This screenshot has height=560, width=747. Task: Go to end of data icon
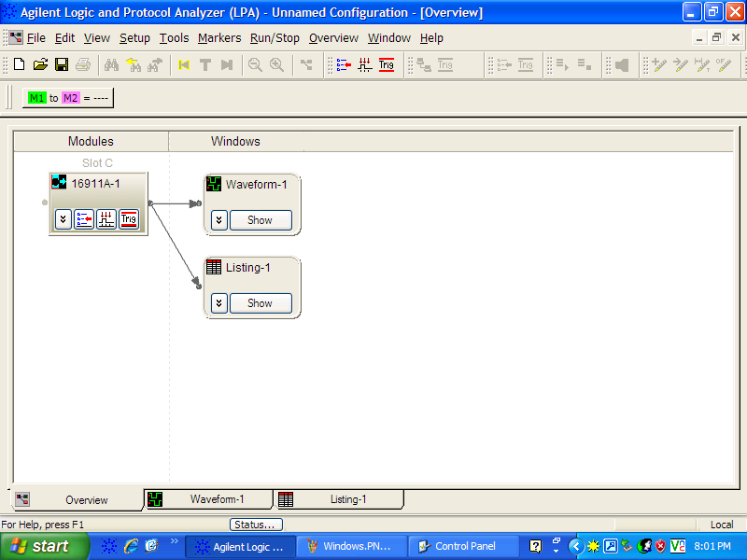[227, 64]
